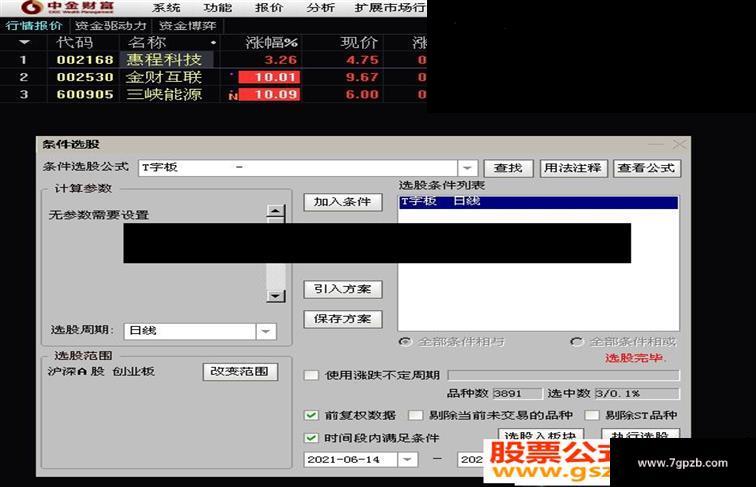Screen dimensions: 756x487
Task: Click the parameter scrollbar down arrow
Action: click(x=276, y=296)
